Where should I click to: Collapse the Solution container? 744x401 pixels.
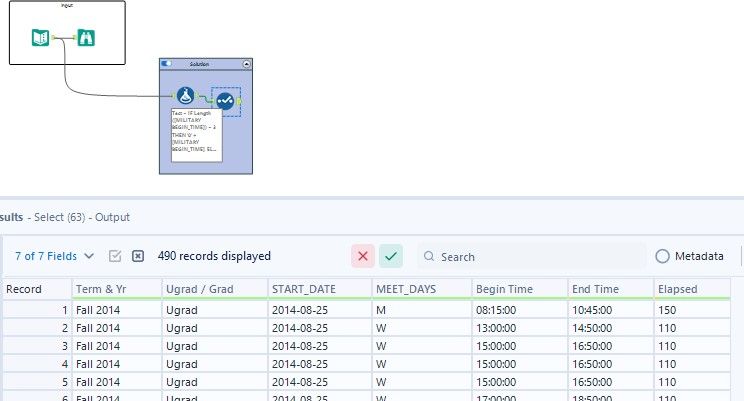click(247, 64)
